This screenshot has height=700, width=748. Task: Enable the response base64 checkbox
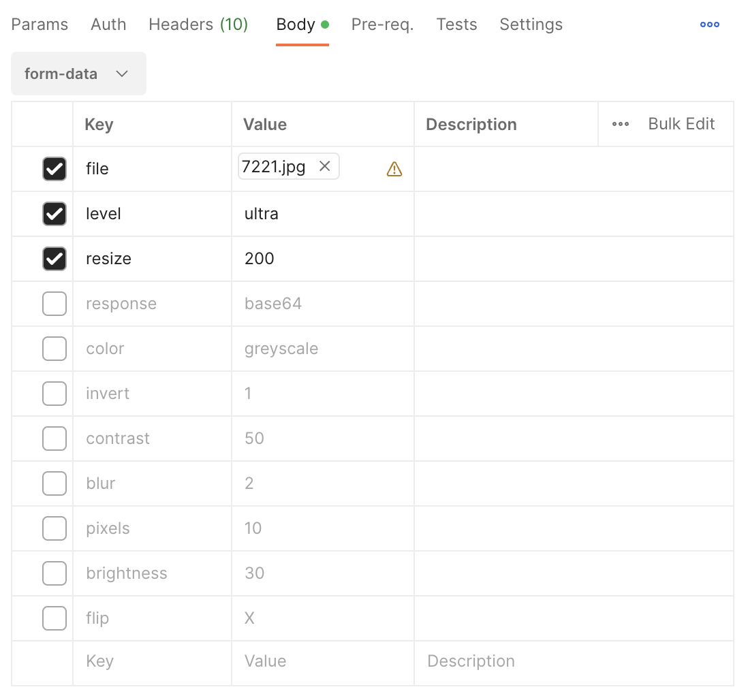(x=54, y=304)
